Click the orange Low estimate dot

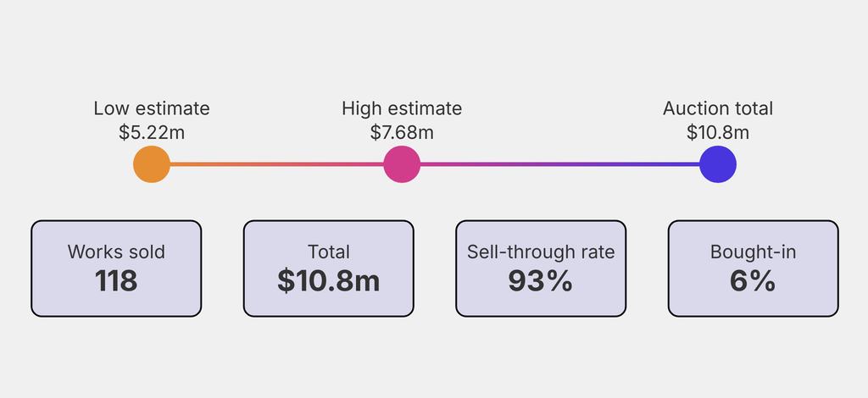152,164
